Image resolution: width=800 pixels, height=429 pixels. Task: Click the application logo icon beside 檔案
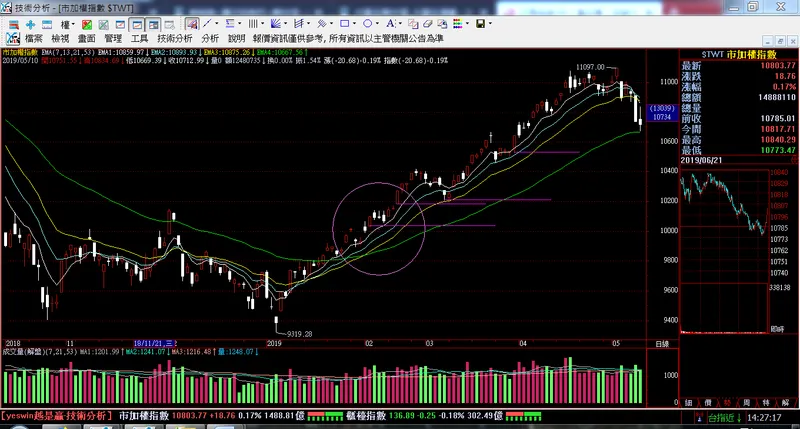pyautogui.click(x=13, y=38)
